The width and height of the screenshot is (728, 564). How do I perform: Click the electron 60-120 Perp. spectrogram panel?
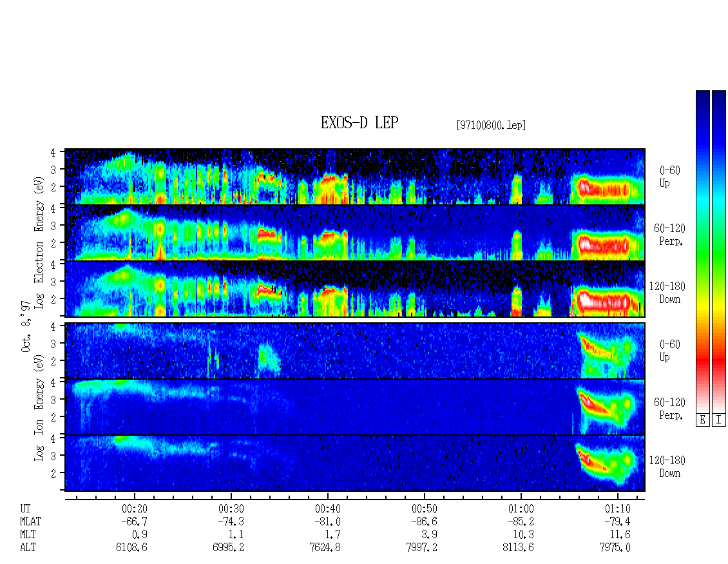(x=355, y=233)
